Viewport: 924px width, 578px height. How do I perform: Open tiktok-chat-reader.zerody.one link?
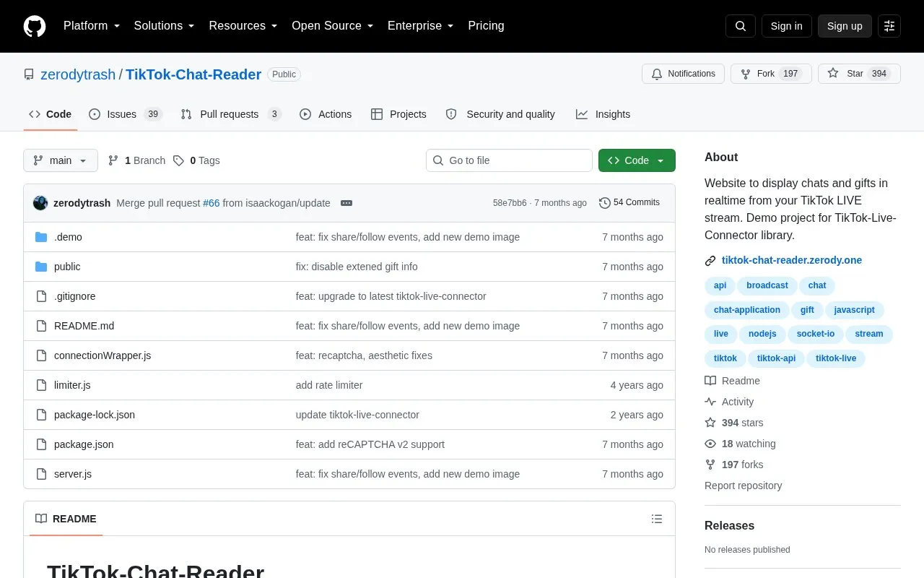pyautogui.click(x=792, y=260)
